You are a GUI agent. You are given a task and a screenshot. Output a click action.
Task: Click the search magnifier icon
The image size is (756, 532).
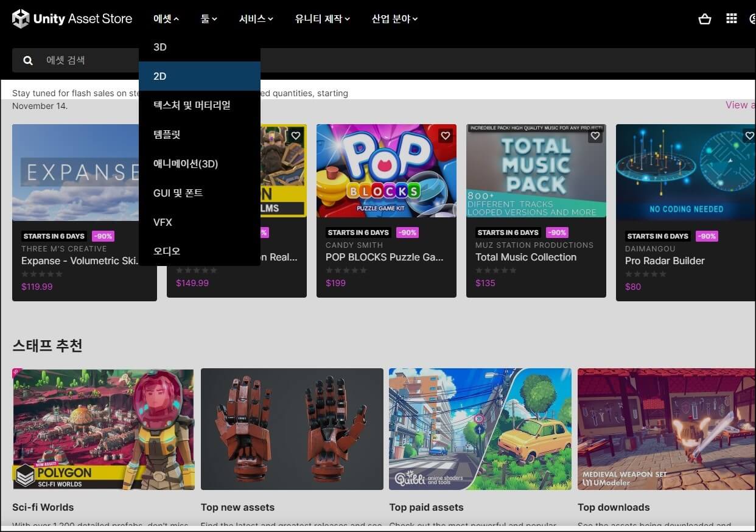[28, 60]
